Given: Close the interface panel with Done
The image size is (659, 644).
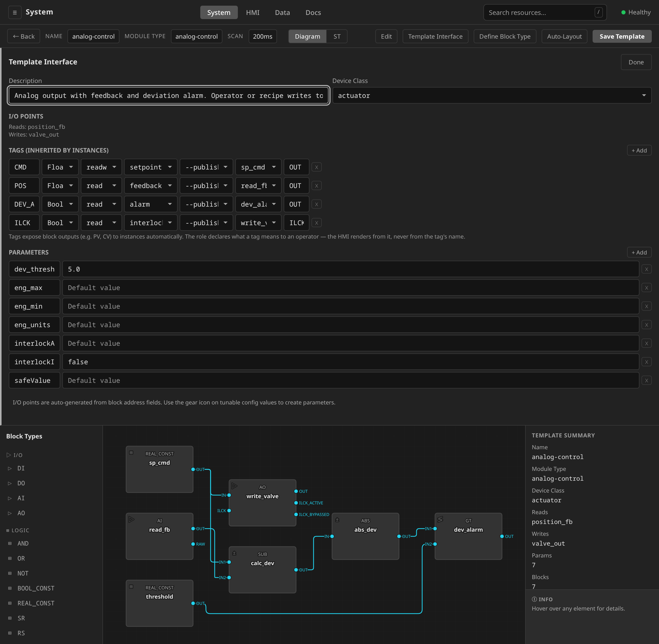Looking at the screenshot, I should point(636,62).
